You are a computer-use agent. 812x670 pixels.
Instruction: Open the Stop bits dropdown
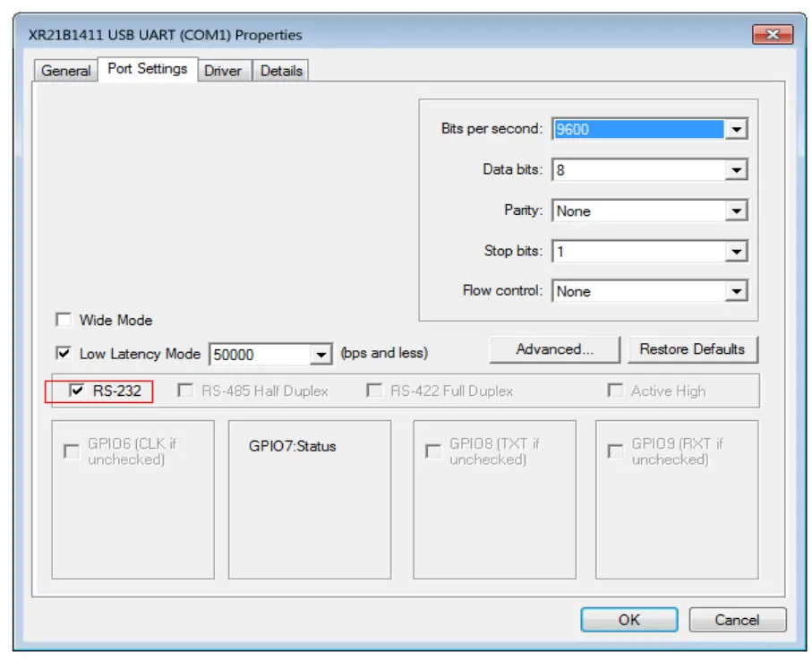(x=736, y=251)
